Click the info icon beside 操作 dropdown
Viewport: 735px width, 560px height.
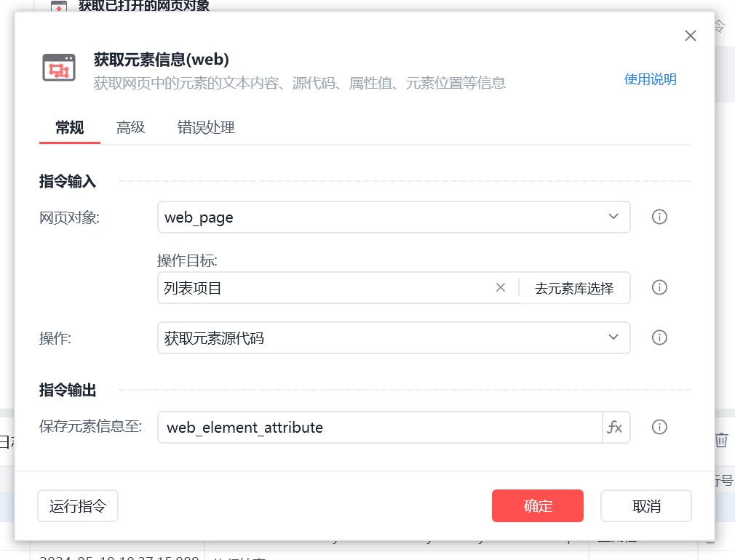point(659,337)
